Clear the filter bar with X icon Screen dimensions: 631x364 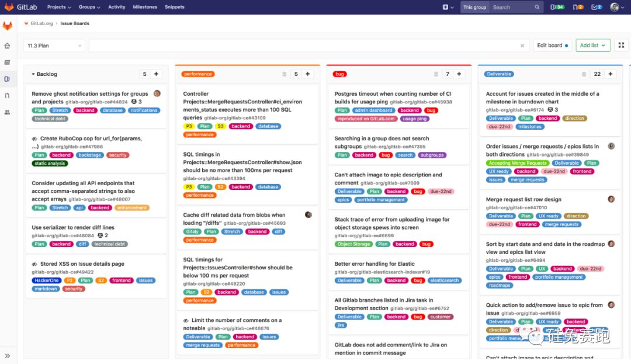click(x=522, y=46)
